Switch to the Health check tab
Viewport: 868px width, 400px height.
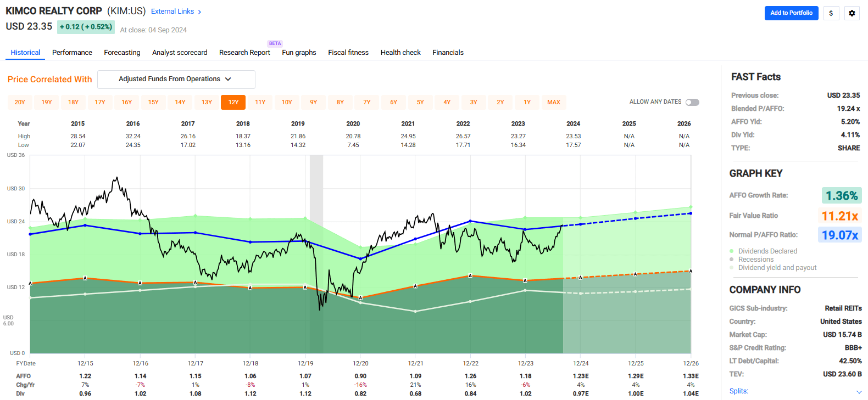pyautogui.click(x=400, y=53)
